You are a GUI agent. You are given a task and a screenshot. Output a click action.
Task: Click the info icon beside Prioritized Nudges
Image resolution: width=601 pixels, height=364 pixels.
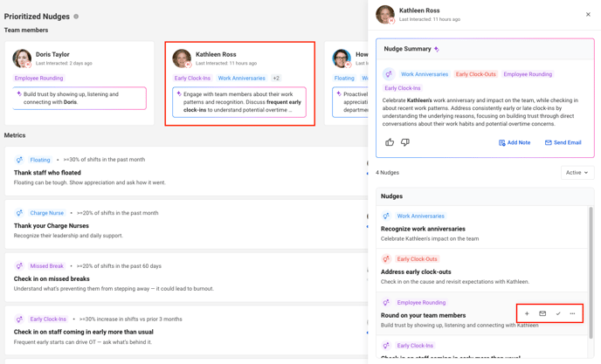(x=76, y=17)
